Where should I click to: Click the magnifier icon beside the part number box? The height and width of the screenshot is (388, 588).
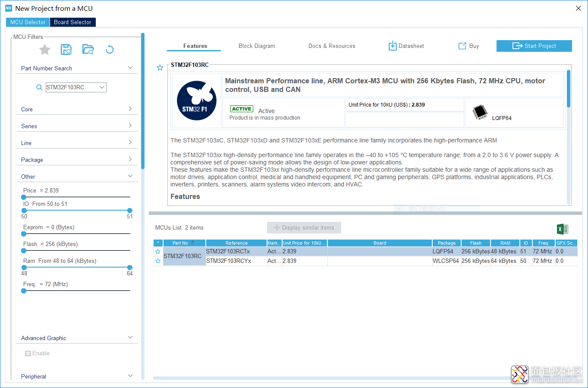39,88
